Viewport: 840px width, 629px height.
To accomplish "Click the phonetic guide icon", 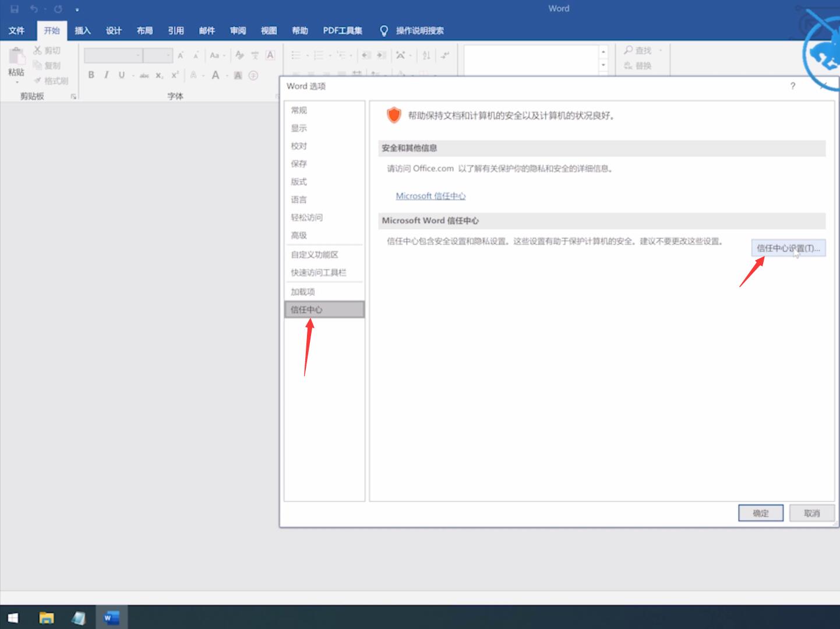I will tap(255, 55).
